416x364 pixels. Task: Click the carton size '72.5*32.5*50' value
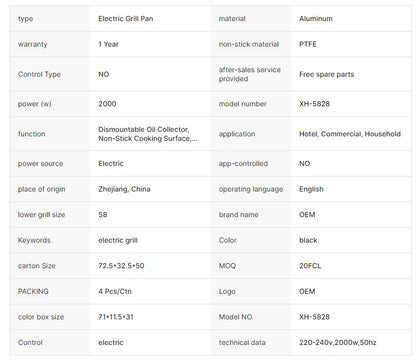point(121,266)
